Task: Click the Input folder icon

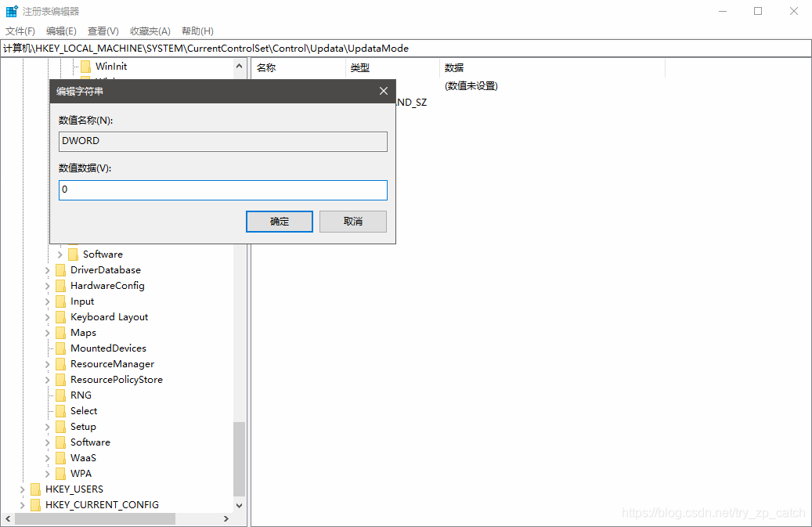Action: [60, 301]
